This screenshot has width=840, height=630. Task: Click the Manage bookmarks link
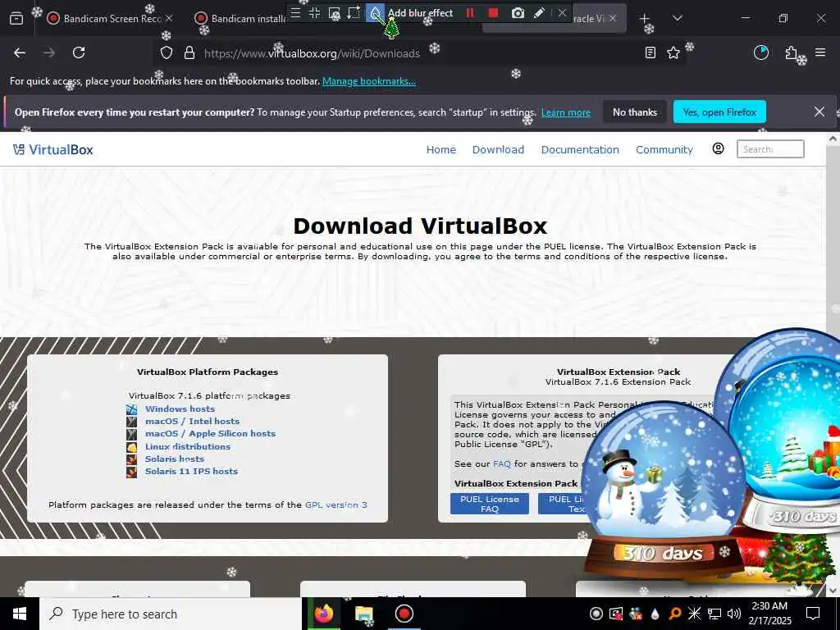point(368,81)
